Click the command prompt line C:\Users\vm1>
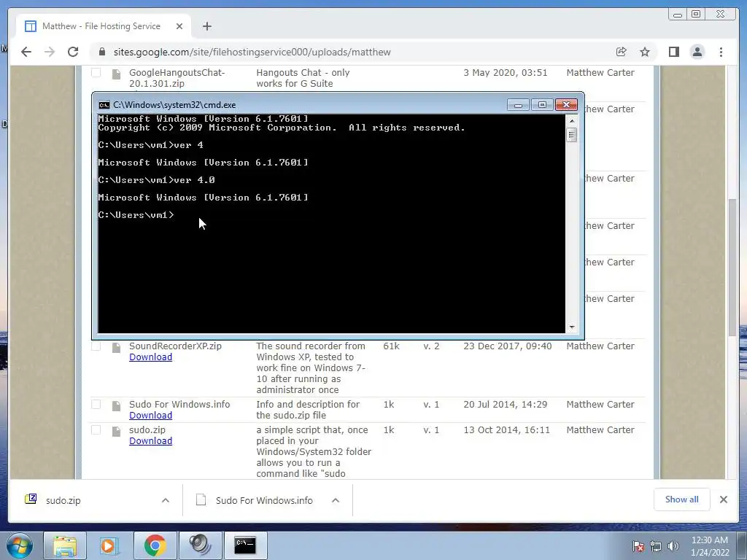 136,215
